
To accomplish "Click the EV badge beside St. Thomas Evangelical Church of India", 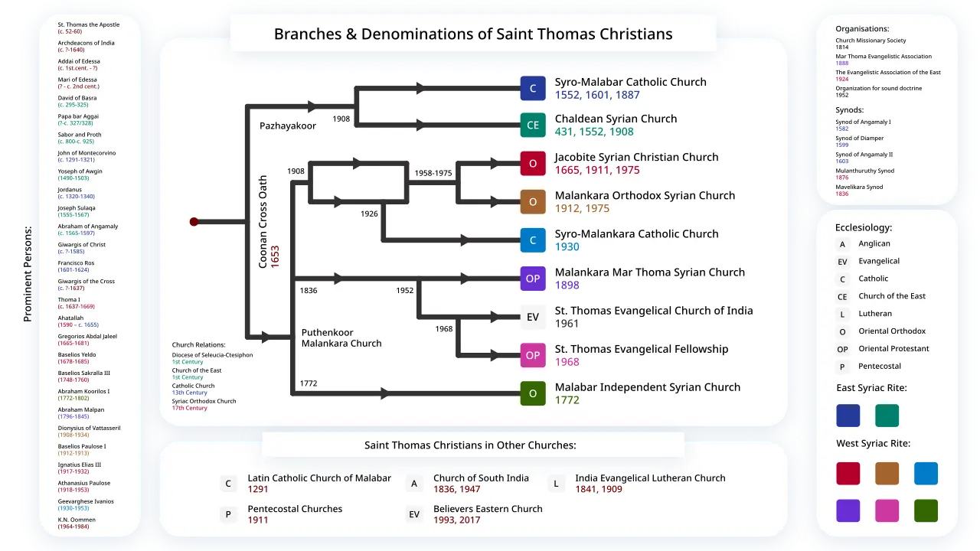I will point(533,317).
